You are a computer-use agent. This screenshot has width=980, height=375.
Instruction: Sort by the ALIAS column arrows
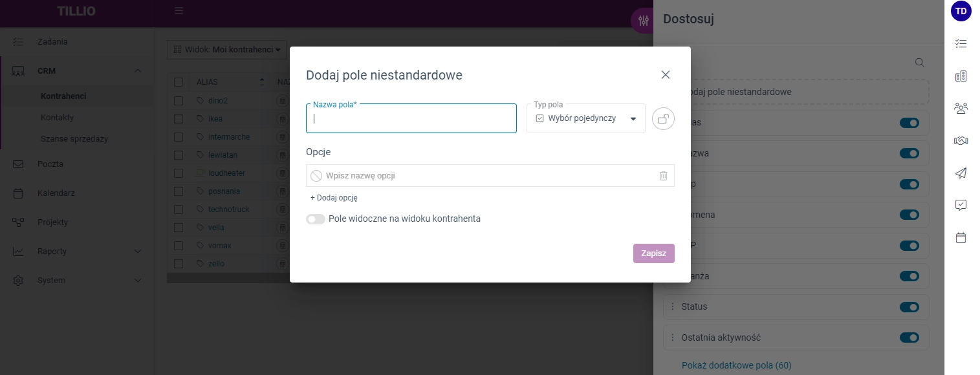point(262,82)
